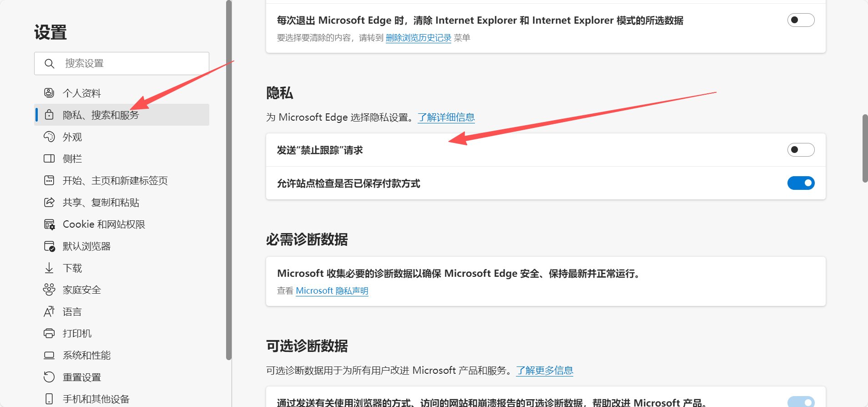Open the Microsoft 隐私声明 link

tap(332, 290)
